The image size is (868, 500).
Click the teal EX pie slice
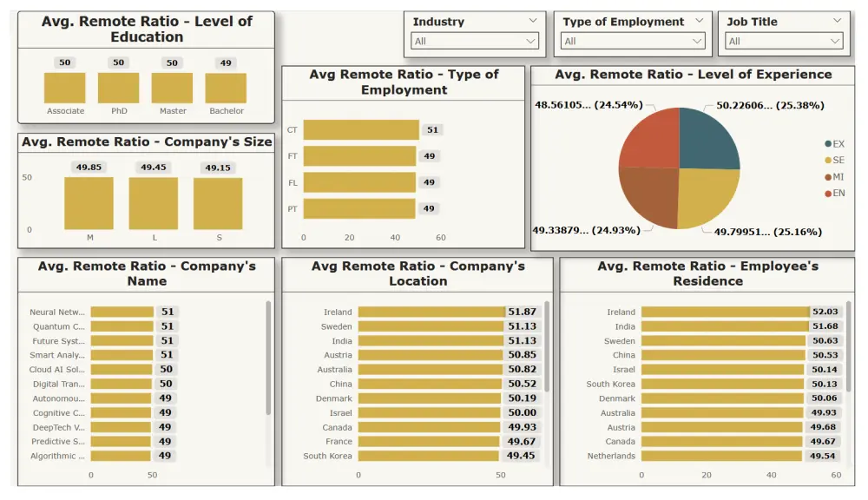(706, 141)
